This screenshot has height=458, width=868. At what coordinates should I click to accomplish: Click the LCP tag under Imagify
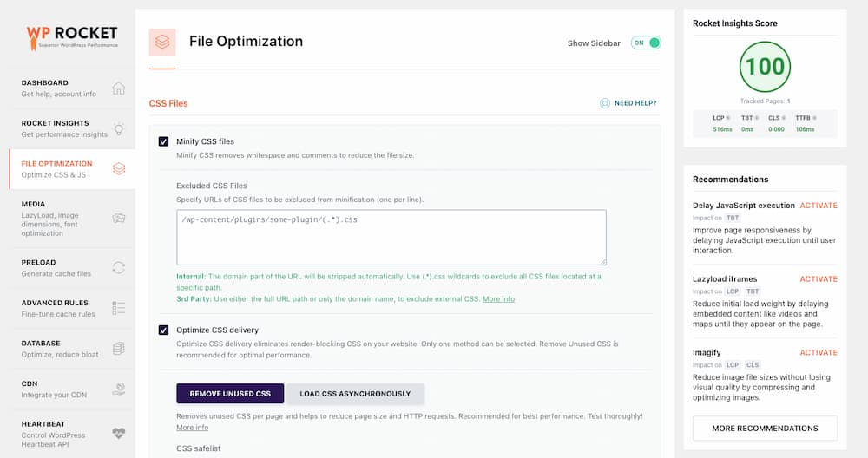click(733, 365)
